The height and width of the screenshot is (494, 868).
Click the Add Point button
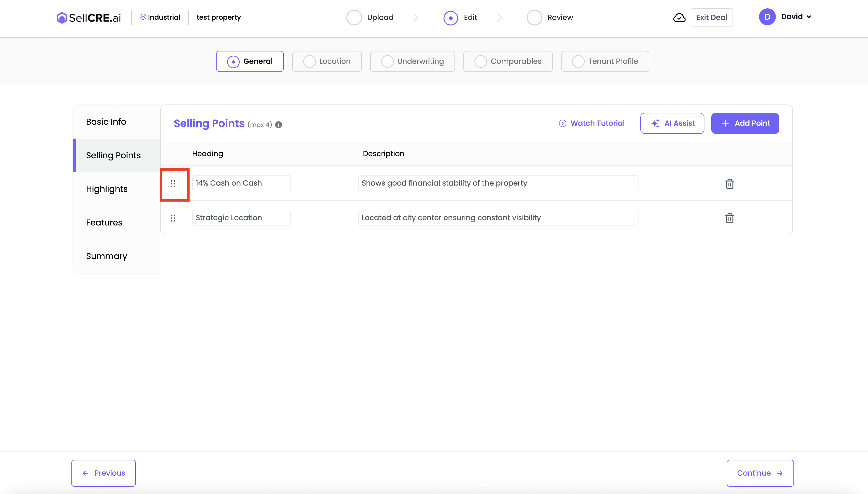coord(745,123)
